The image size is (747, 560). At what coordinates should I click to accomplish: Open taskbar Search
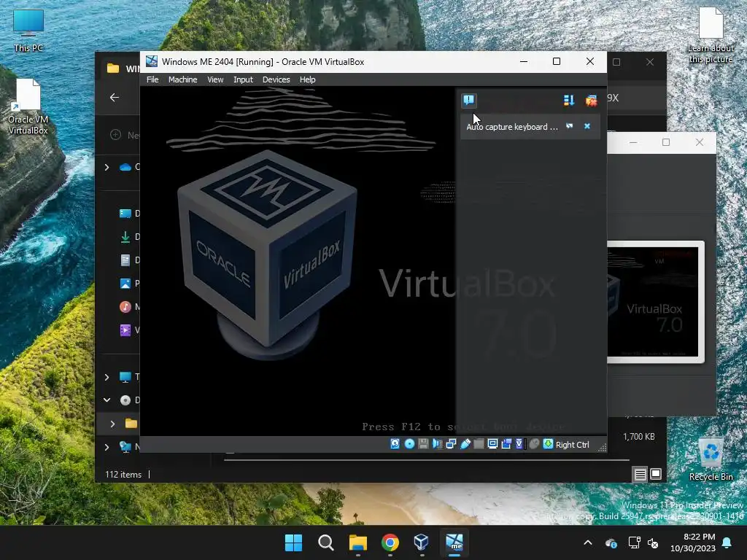(326, 542)
